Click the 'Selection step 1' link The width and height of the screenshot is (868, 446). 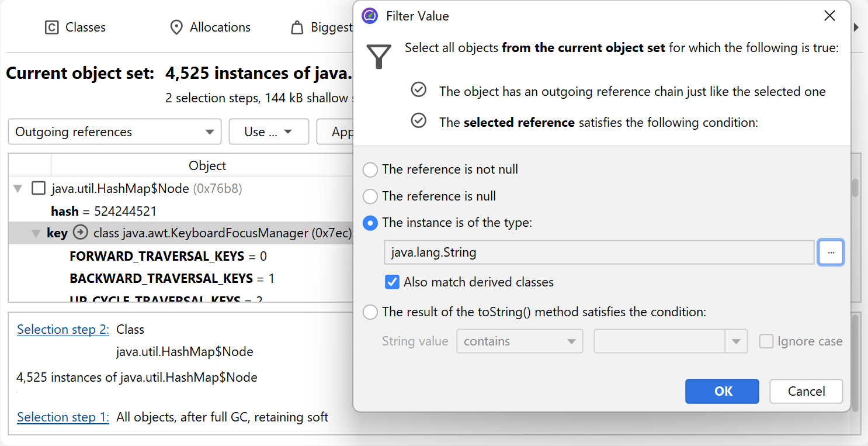[x=63, y=417]
